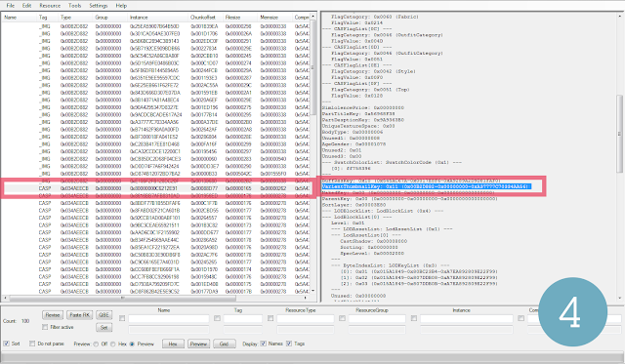Open the Tools menu

coord(74,6)
